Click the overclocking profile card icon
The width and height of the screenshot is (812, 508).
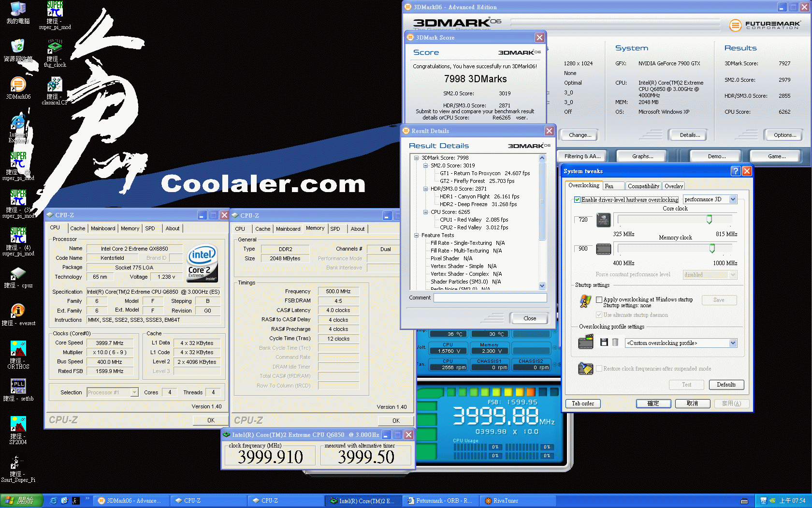click(586, 342)
